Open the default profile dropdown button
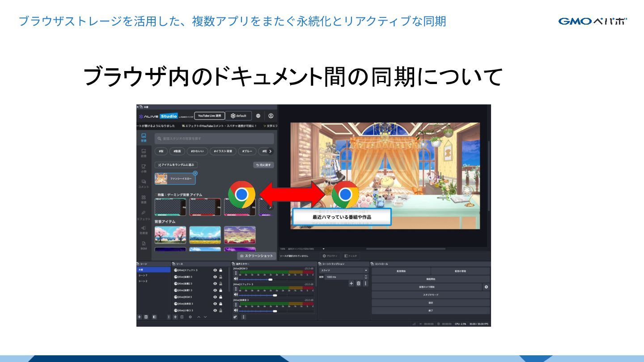644x362 pixels. pyautogui.click(x=238, y=116)
